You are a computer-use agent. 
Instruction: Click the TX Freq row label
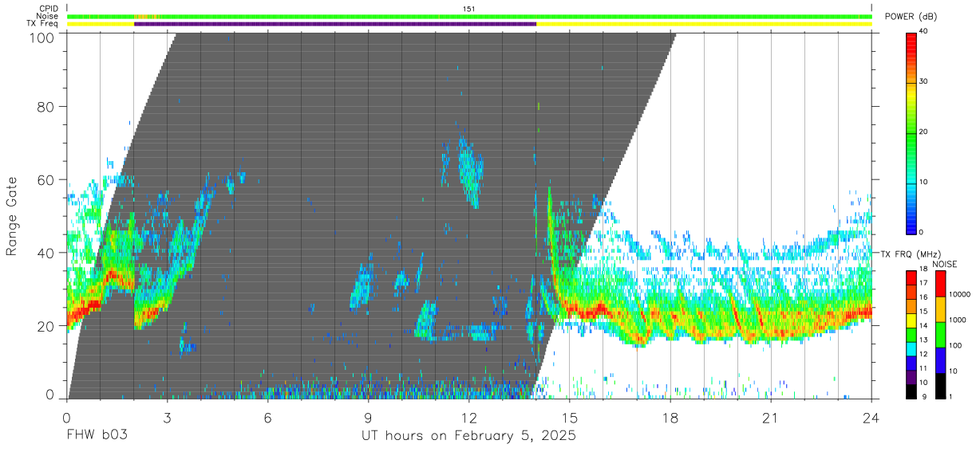(43, 24)
